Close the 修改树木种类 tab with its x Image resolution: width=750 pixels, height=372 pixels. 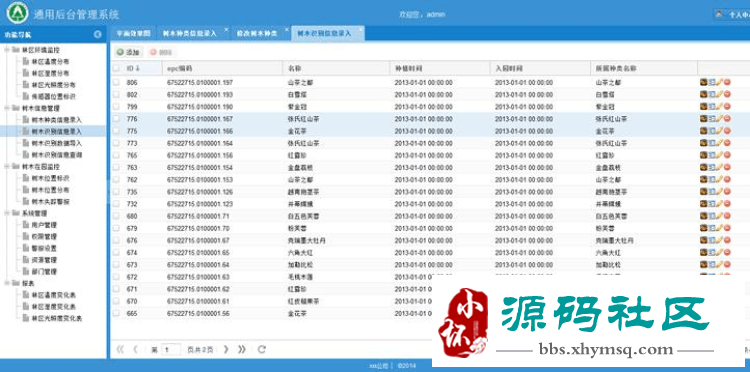pos(287,30)
